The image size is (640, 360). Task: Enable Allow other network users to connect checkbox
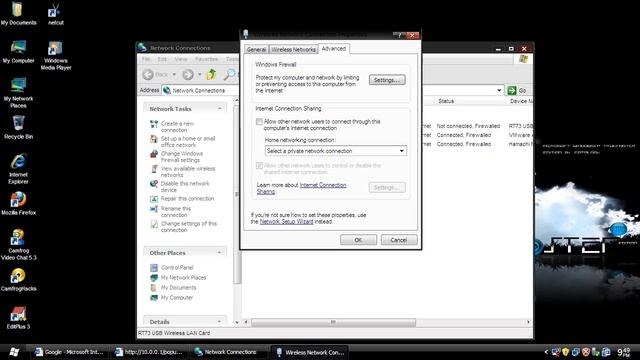[x=259, y=122]
